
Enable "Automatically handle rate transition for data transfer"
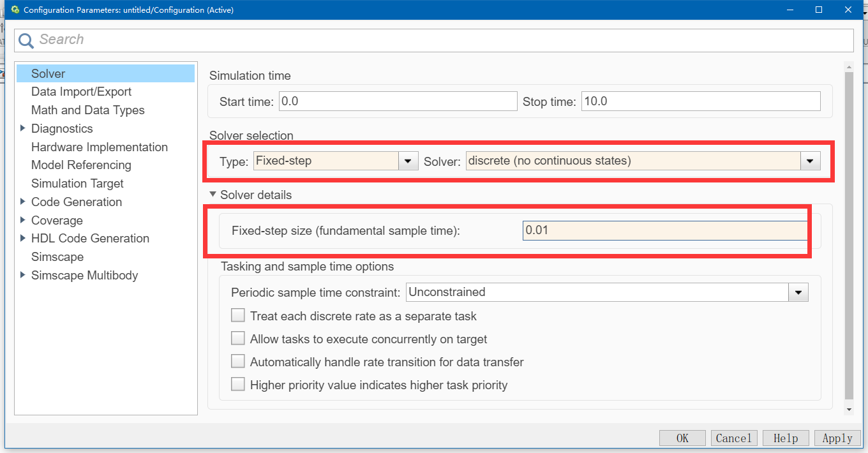[x=237, y=360]
